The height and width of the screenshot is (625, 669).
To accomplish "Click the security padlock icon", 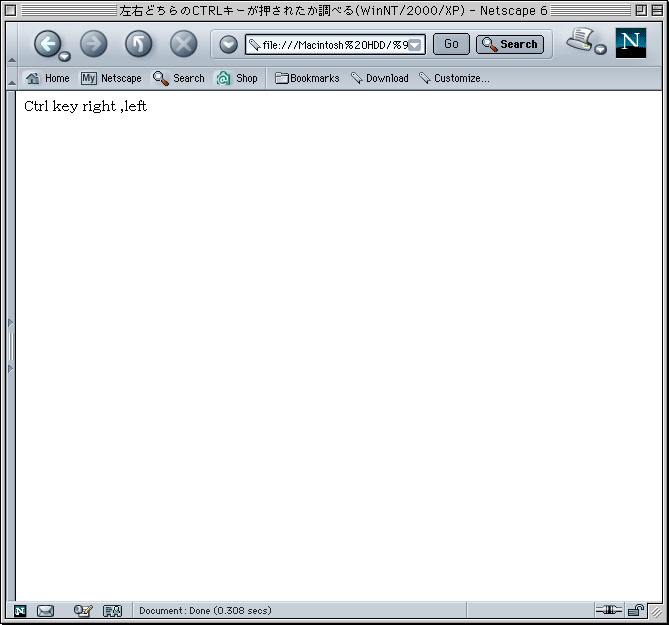I will click(x=636, y=610).
